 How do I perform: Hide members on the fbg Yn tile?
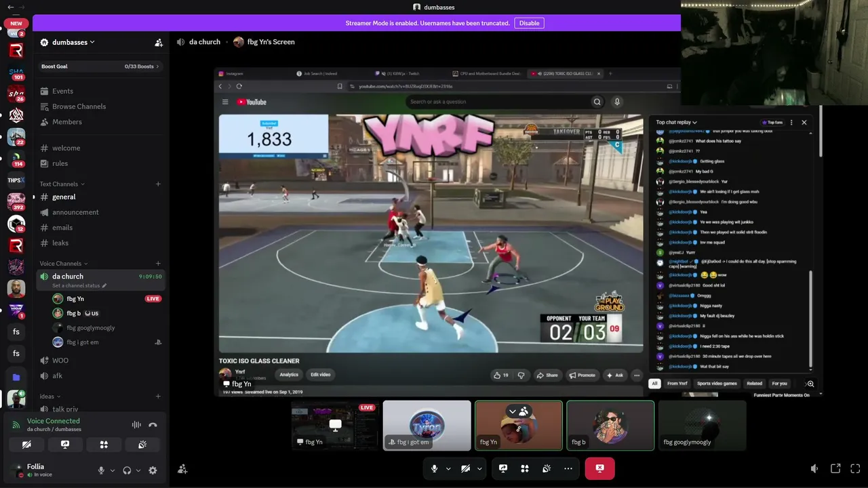pyautogui.click(x=518, y=411)
